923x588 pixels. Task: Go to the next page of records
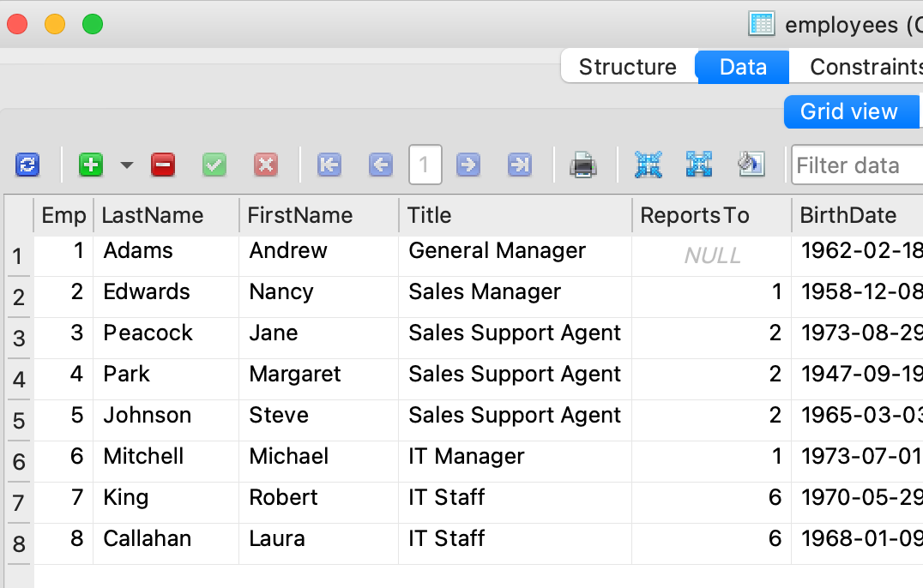(468, 165)
